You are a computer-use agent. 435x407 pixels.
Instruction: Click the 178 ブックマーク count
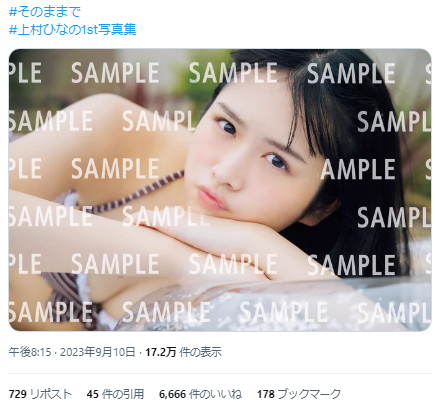point(299,394)
